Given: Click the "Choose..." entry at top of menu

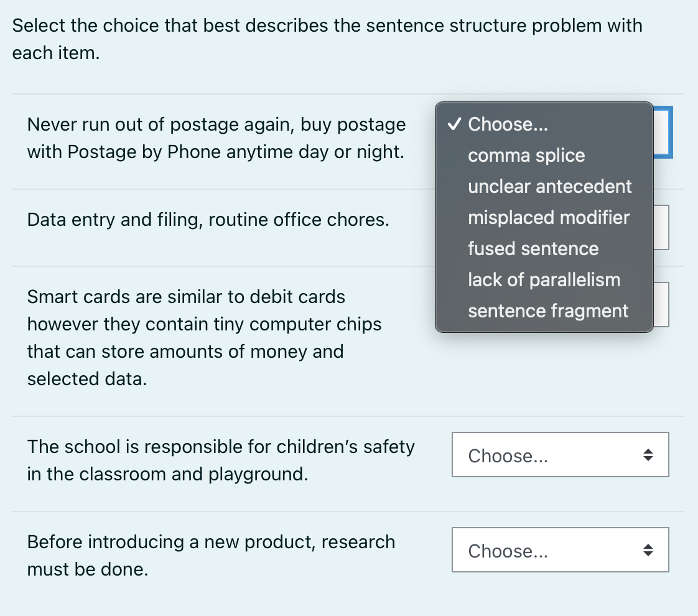Looking at the screenshot, I should point(508,124).
